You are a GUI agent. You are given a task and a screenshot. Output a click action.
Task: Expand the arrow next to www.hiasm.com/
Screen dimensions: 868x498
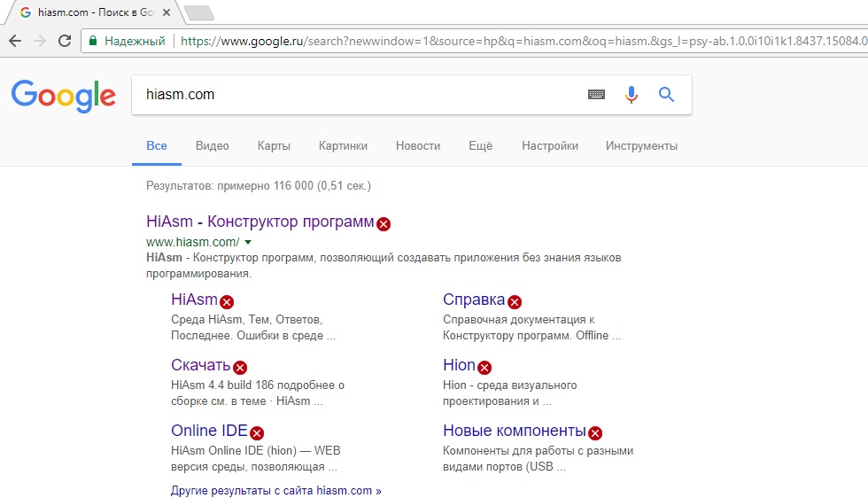(248, 242)
